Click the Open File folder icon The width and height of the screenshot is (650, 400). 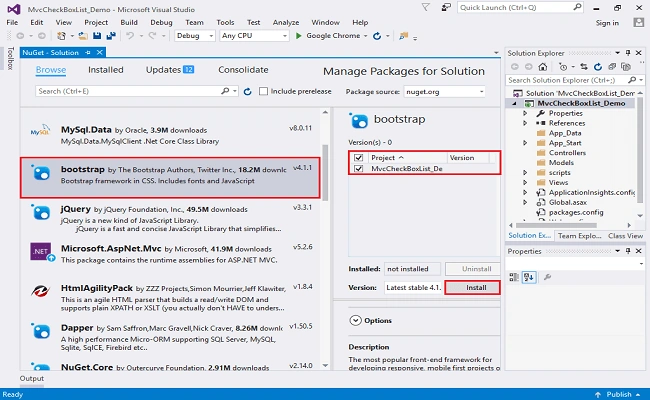coord(83,36)
